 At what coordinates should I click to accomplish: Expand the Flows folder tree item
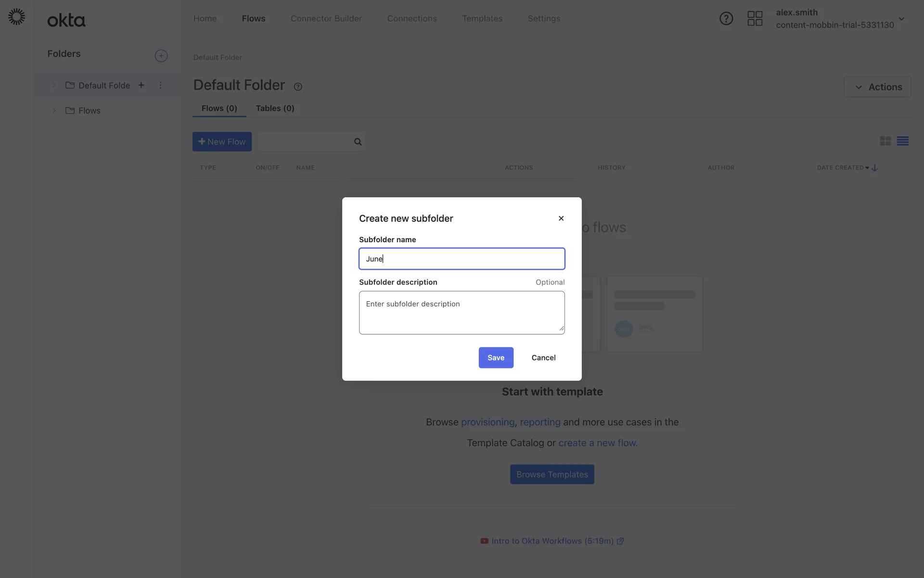click(54, 110)
